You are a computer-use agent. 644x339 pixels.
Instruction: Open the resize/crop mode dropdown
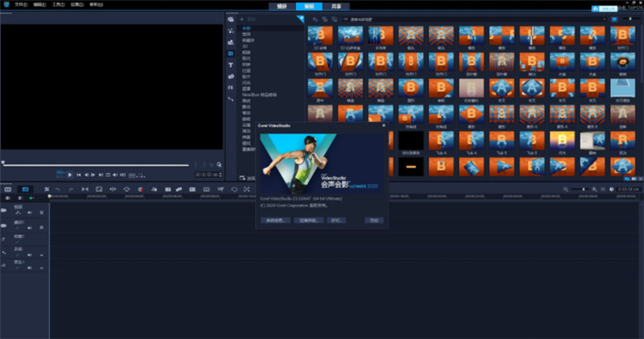[142, 176]
